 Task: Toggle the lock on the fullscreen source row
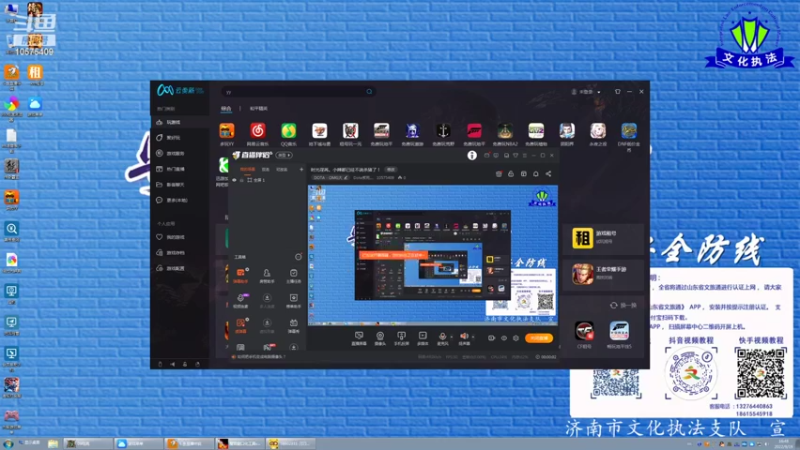point(242,180)
